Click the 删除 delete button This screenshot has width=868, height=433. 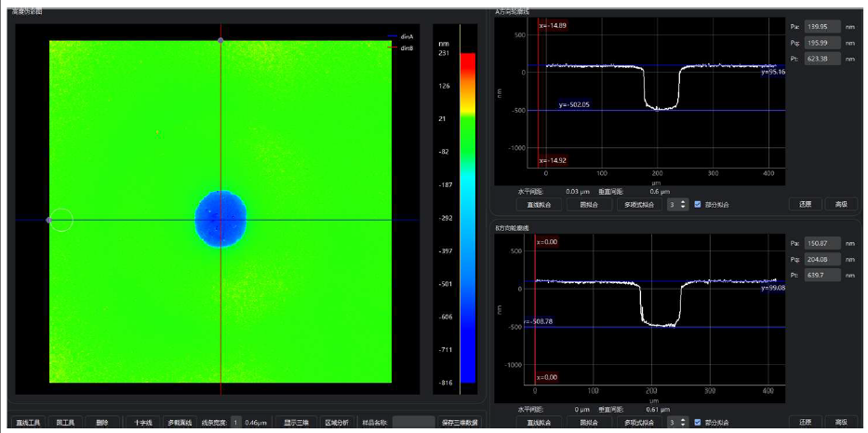102,423
